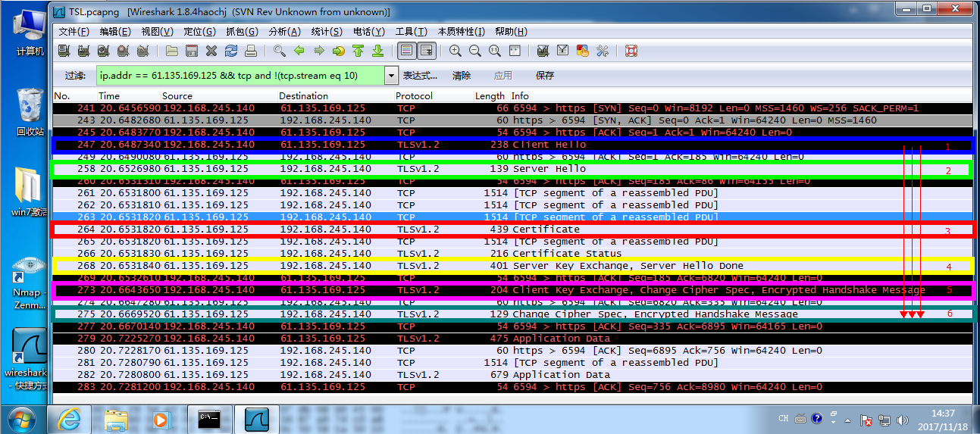980x434 pixels.
Task: Select packet 247 Client Hello row
Action: tap(512, 145)
